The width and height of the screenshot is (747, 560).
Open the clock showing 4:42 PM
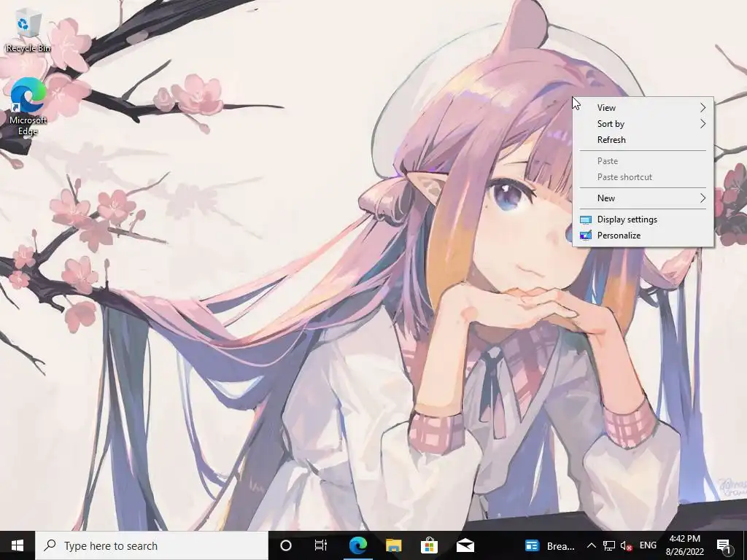[685, 545]
